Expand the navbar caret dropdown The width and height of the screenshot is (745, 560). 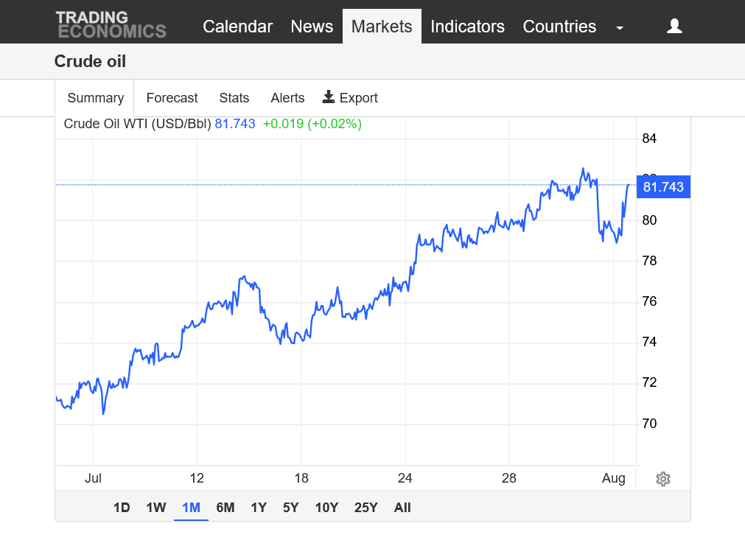coord(620,28)
